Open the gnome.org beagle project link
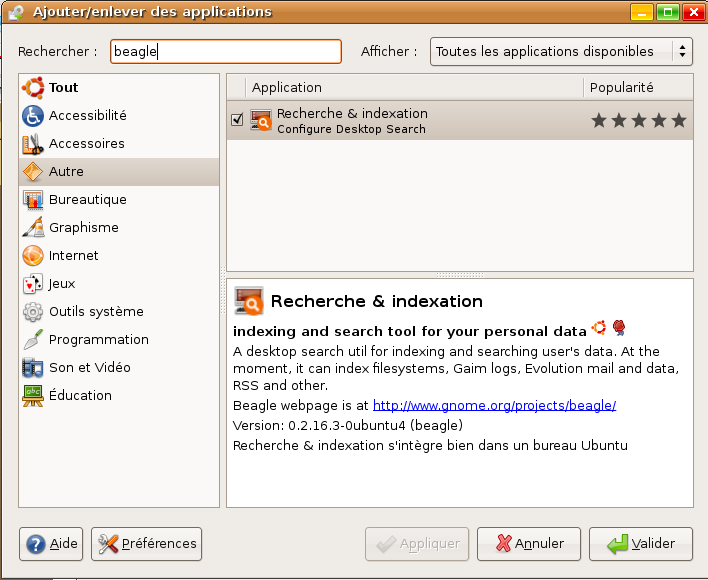This screenshot has width=708, height=580. pyautogui.click(x=494, y=405)
